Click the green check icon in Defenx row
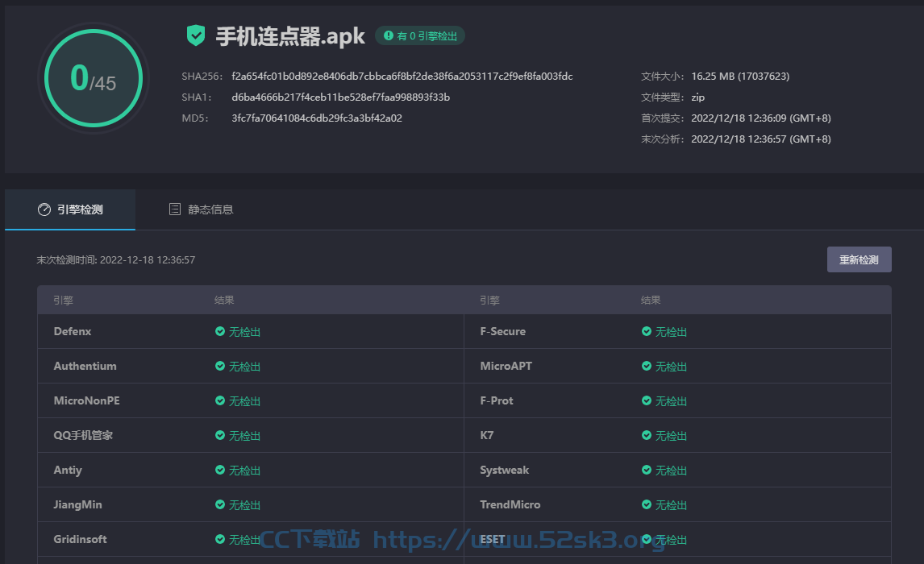Viewport: 924px width, 564px height. (x=220, y=331)
